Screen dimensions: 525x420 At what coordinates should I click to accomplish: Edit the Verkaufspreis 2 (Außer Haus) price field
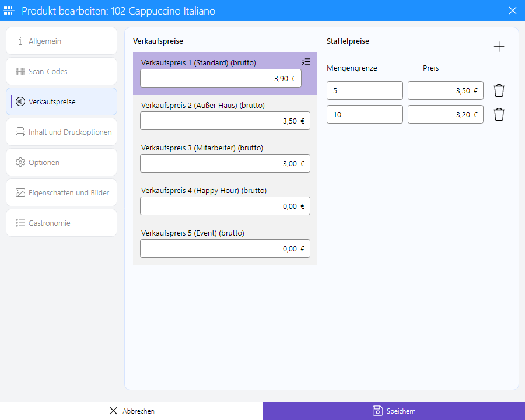tap(225, 121)
